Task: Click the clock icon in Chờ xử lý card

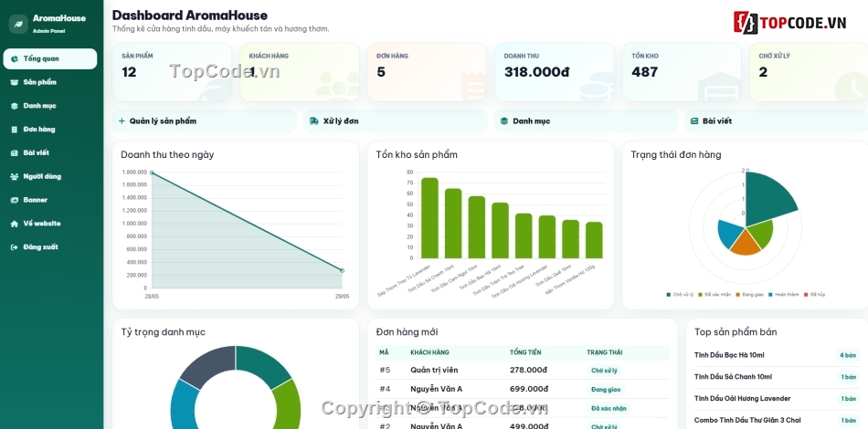Action: 851,88
